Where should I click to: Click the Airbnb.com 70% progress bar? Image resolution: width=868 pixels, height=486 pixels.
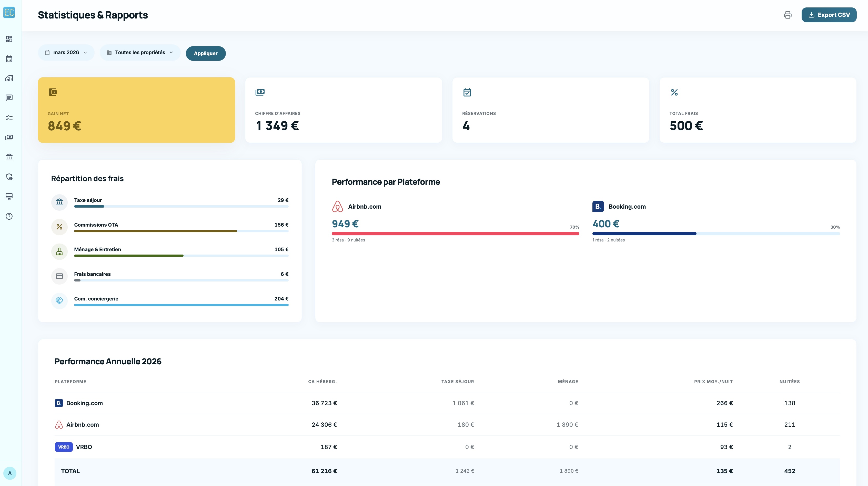click(455, 233)
